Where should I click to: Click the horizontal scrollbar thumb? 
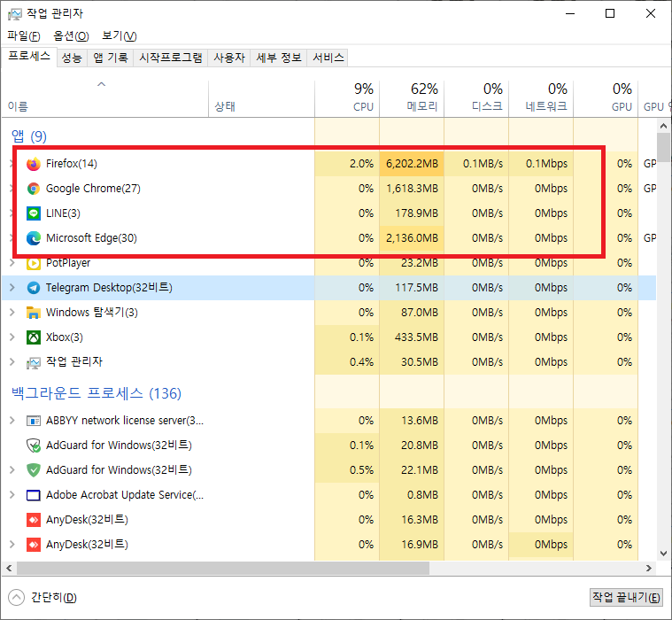[x=223, y=568]
